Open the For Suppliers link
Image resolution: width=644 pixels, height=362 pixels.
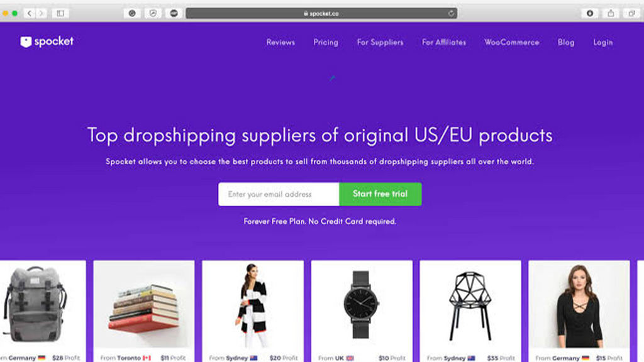point(380,42)
